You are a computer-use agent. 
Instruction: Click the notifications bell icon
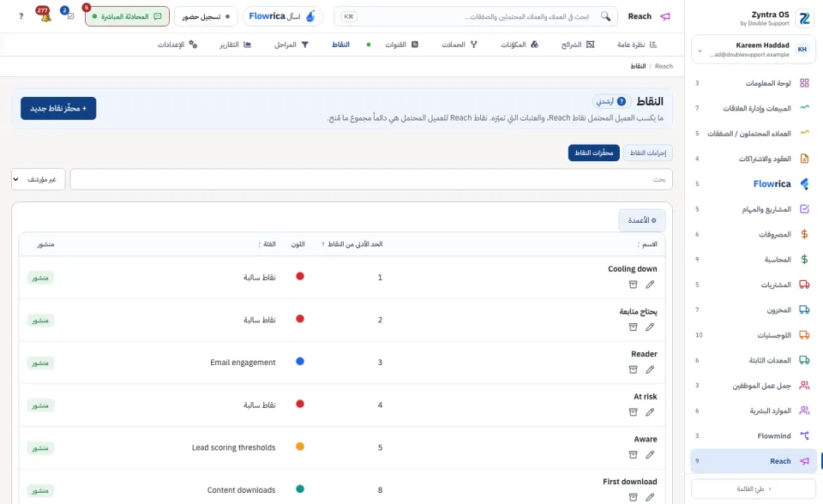click(x=45, y=15)
